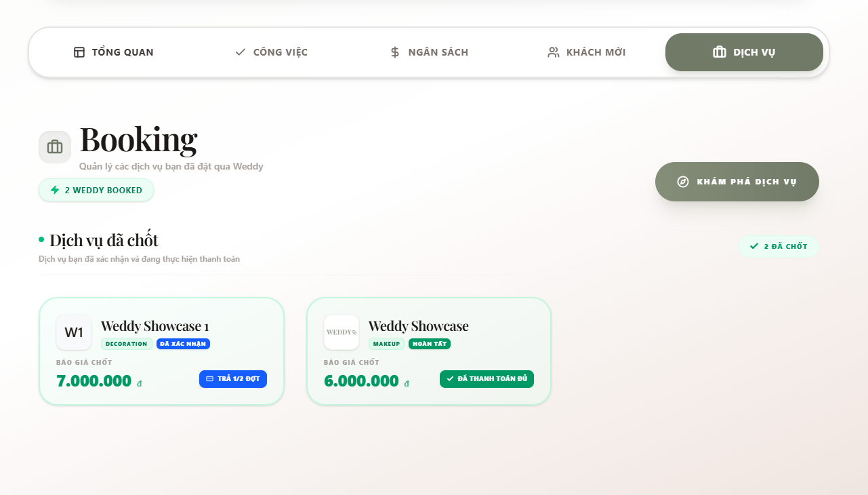
Task: Click the dollar icon in Ngân Sách tab
Action: click(395, 52)
